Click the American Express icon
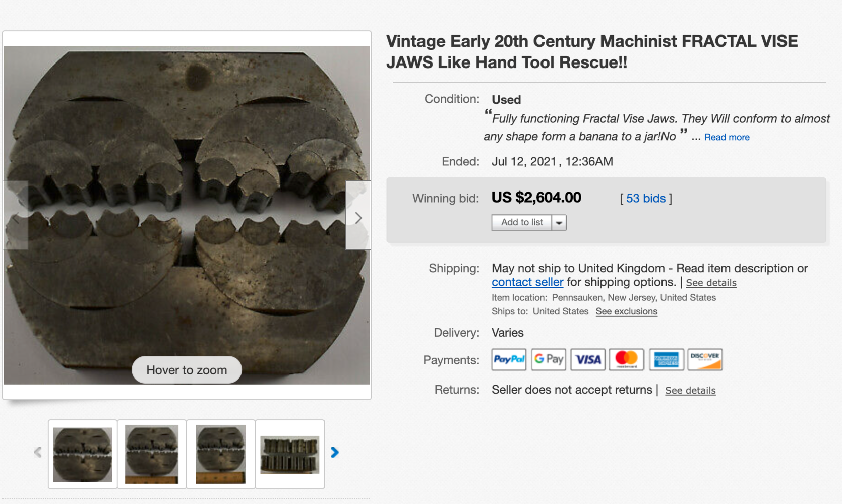 click(666, 359)
